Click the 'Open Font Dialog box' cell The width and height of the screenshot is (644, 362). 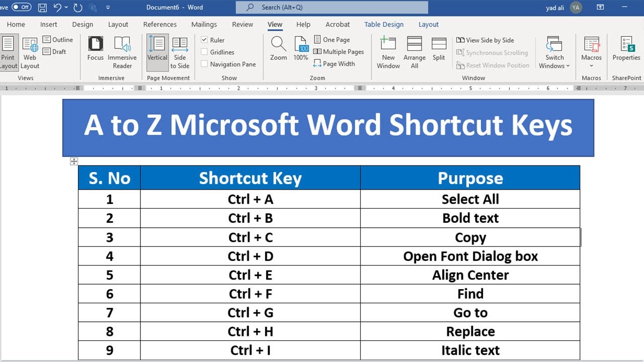pos(470,256)
